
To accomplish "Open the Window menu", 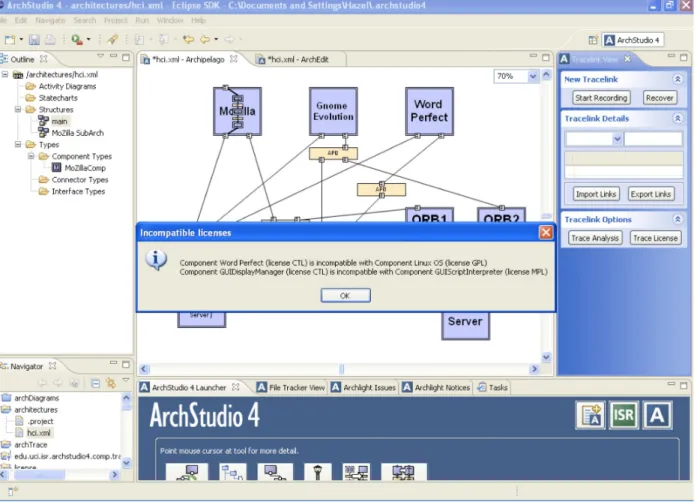I will 170,20.
